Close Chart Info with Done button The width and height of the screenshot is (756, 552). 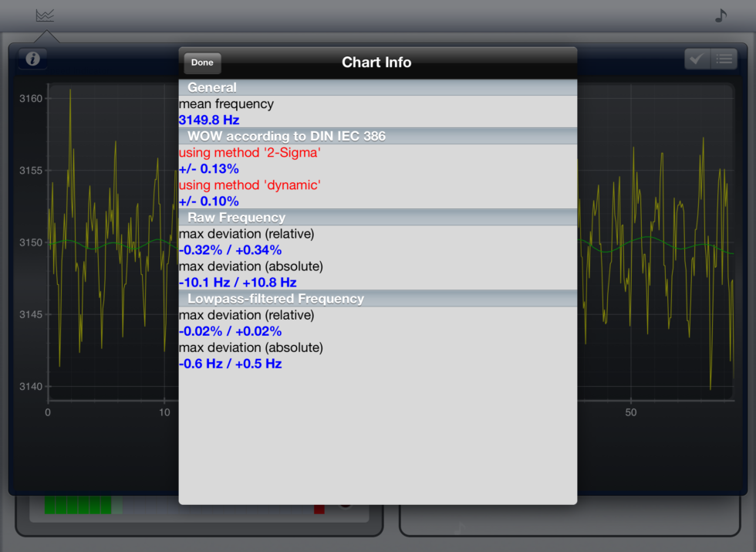(202, 63)
